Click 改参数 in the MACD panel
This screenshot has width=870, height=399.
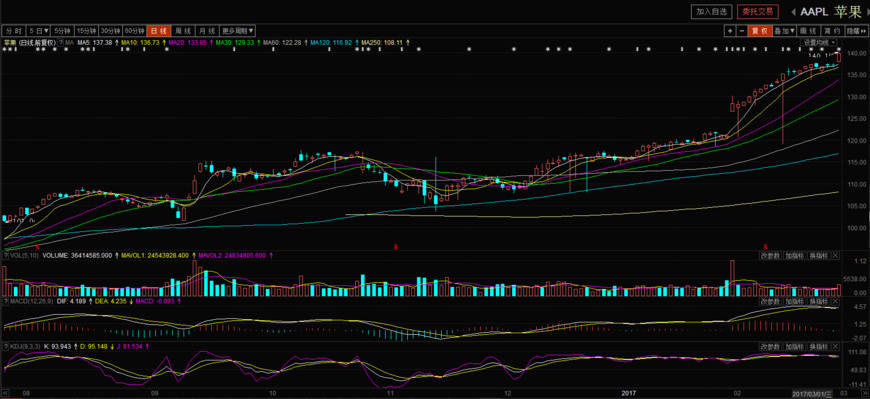click(770, 301)
